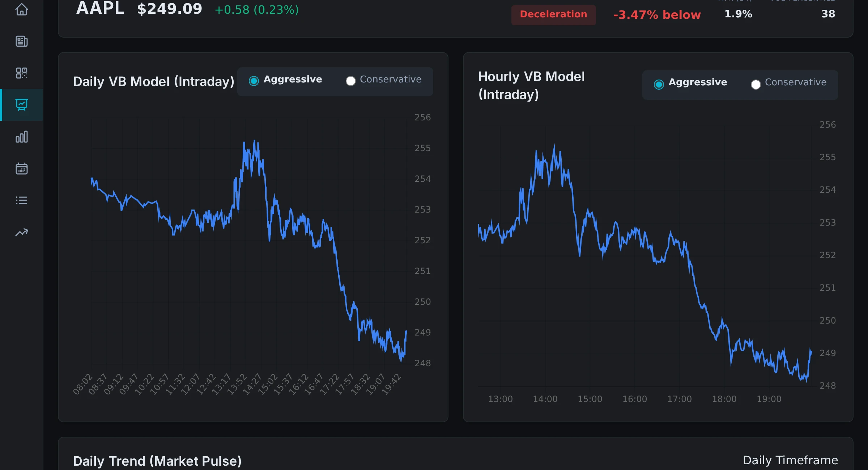Screen dimensions: 868x470
Task: Select the presentation chart icon in sidebar
Action: pyautogui.click(x=22, y=105)
